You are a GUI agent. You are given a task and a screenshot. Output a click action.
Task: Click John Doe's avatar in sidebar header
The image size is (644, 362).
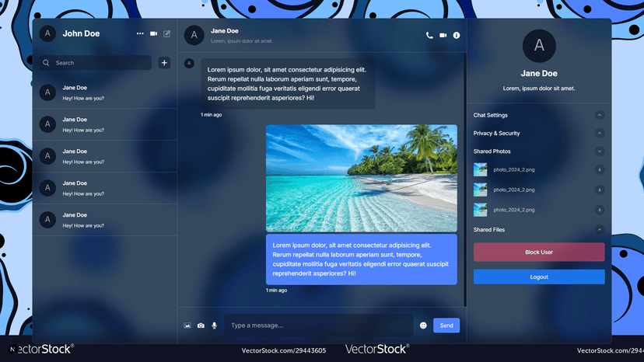pyautogui.click(x=47, y=33)
